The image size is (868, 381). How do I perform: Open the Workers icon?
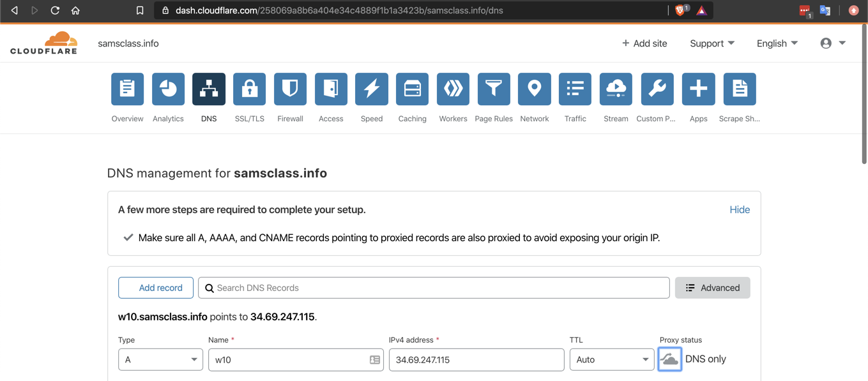coord(453,89)
